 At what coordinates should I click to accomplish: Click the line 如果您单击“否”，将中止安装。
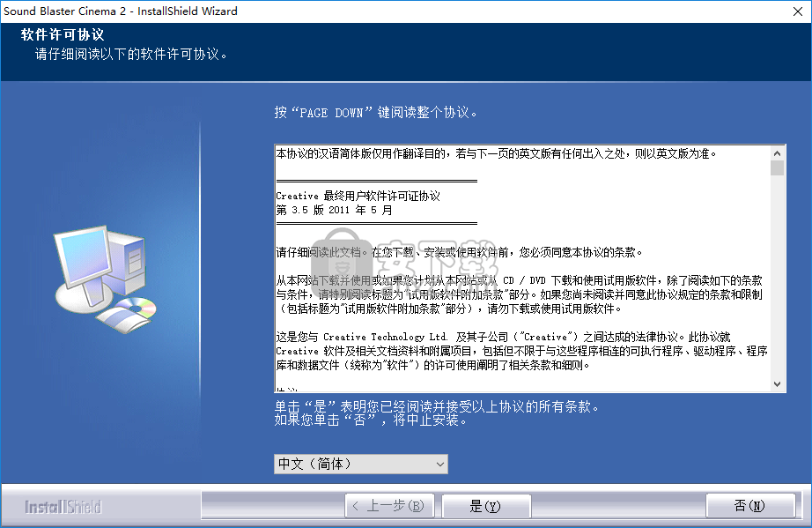point(371,420)
